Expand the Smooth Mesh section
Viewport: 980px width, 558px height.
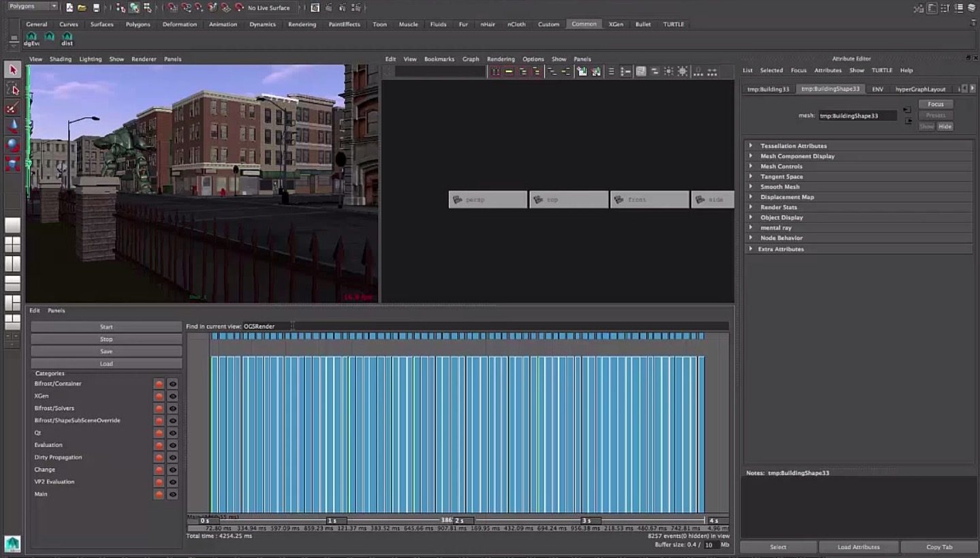[858, 187]
